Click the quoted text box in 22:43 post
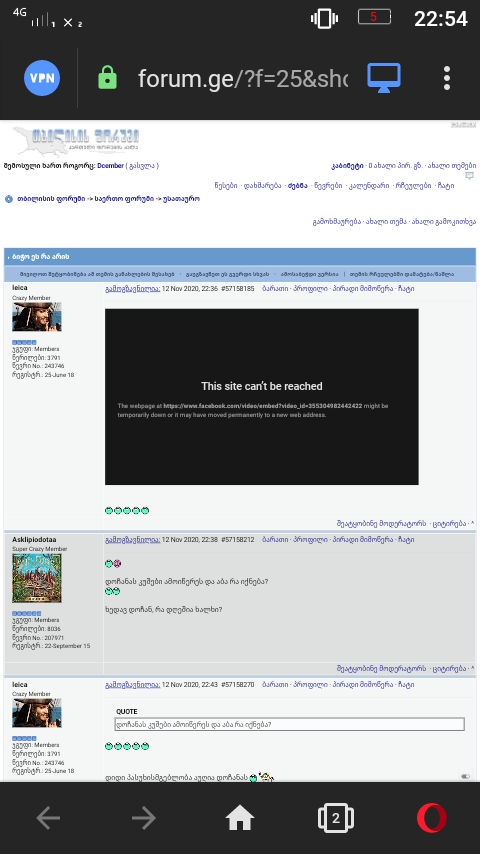The width and height of the screenshot is (480, 854). pos(289,724)
